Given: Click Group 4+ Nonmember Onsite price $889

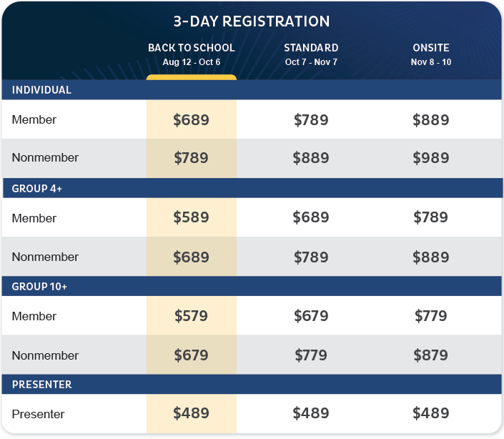Looking at the screenshot, I should [x=431, y=257].
